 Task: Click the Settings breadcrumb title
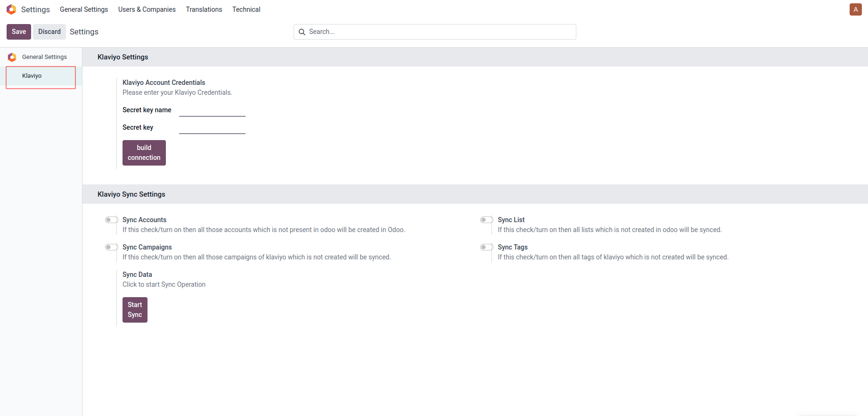coord(84,32)
